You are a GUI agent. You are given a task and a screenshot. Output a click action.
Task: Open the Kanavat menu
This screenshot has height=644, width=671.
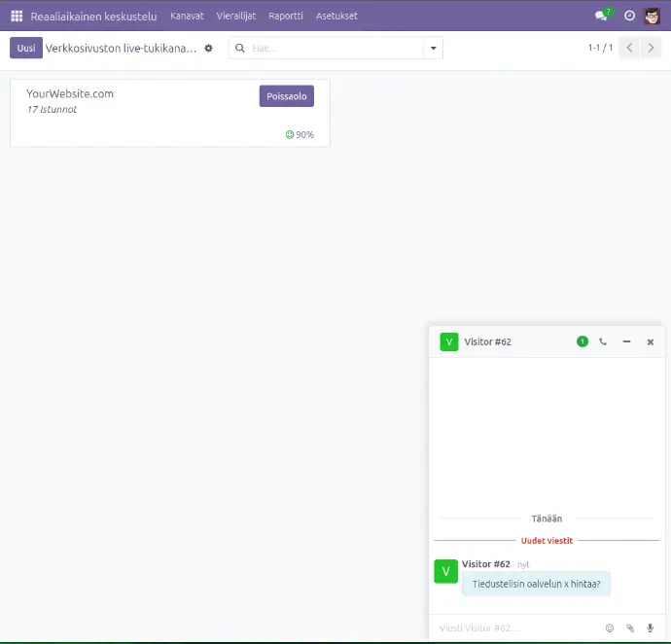187,16
